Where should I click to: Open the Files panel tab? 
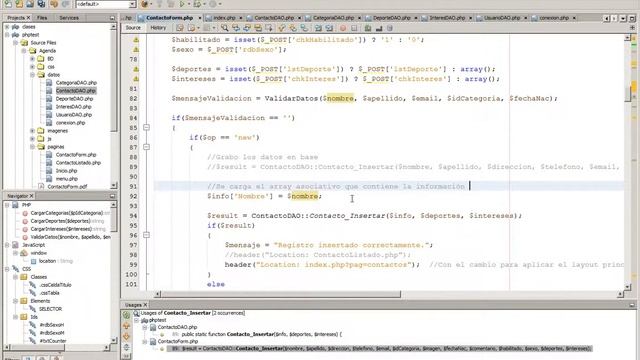click(x=42, y=18)
